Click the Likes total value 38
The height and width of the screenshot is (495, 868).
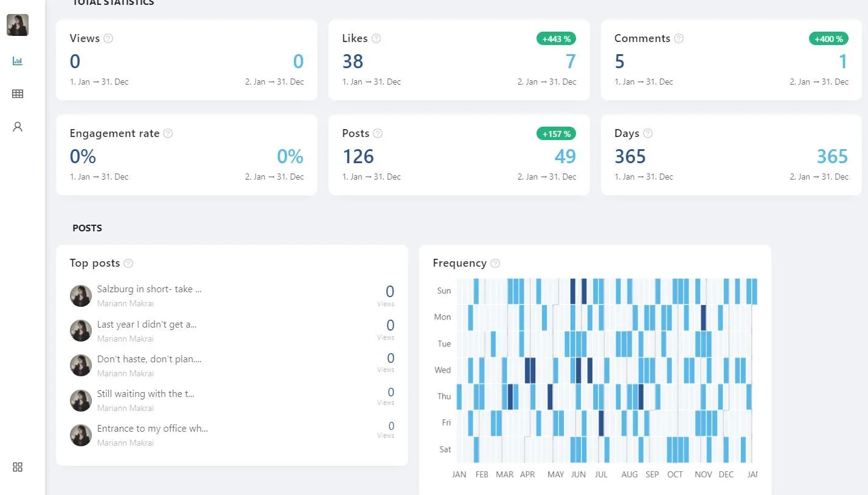353,61
